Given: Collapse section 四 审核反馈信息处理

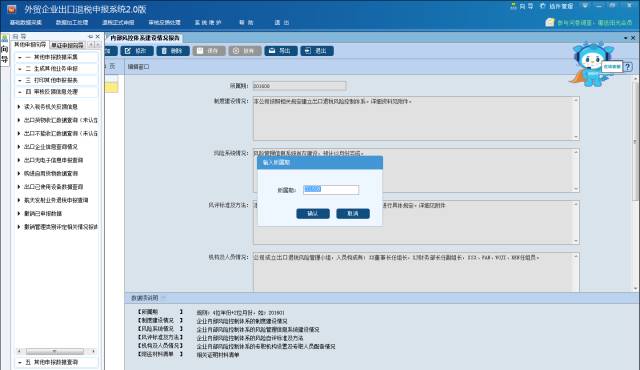Looking at the screenshot, I should pyautogui.click(x=57, y=92).
